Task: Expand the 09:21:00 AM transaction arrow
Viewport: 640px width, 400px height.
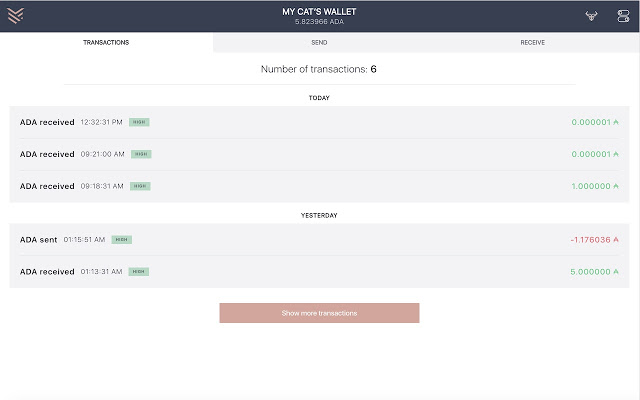Action: pos(616,155)
